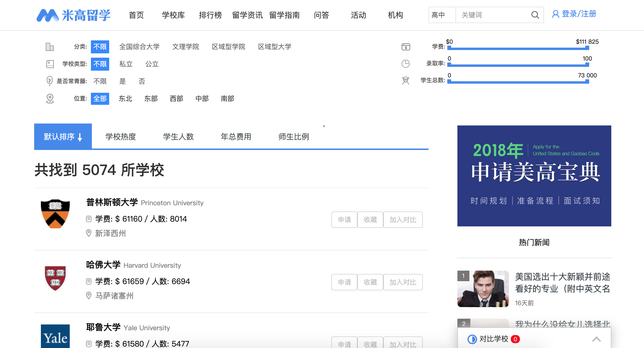Viewport: 644px width, 348px height.
Task: Open 排行榜 in navigation
Action: (210, 15)
